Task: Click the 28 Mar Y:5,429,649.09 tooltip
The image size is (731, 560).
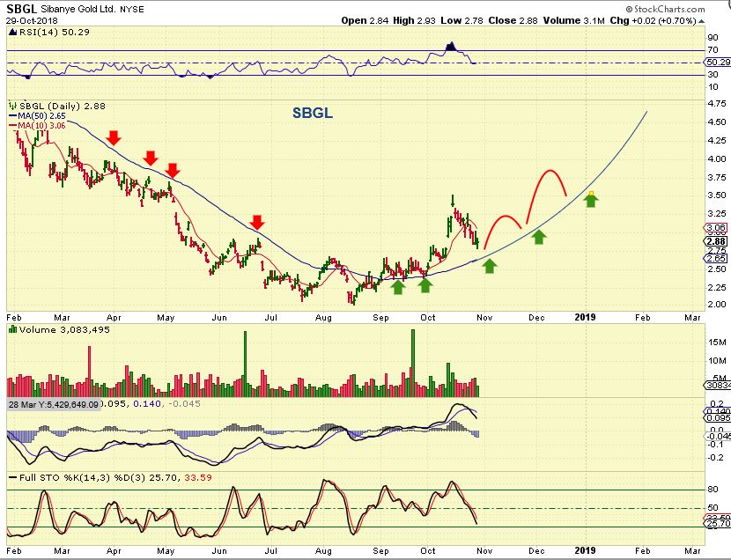Action: [54, 404]
